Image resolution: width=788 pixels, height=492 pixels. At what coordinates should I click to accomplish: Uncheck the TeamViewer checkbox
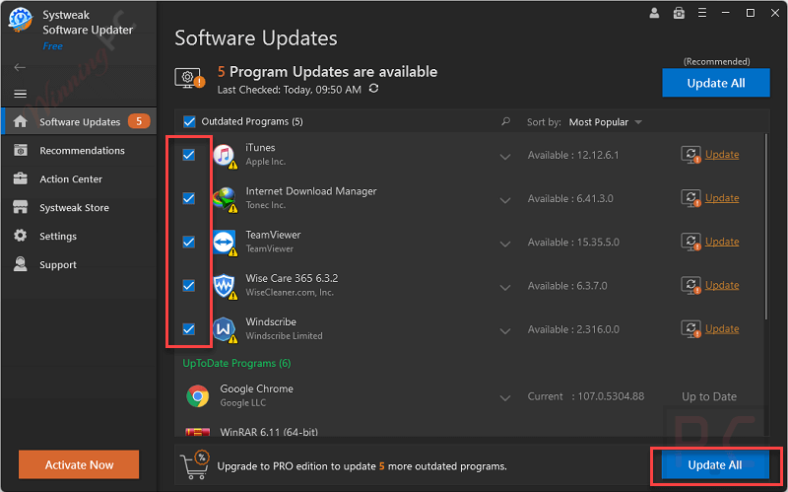[x=189, y=242]
